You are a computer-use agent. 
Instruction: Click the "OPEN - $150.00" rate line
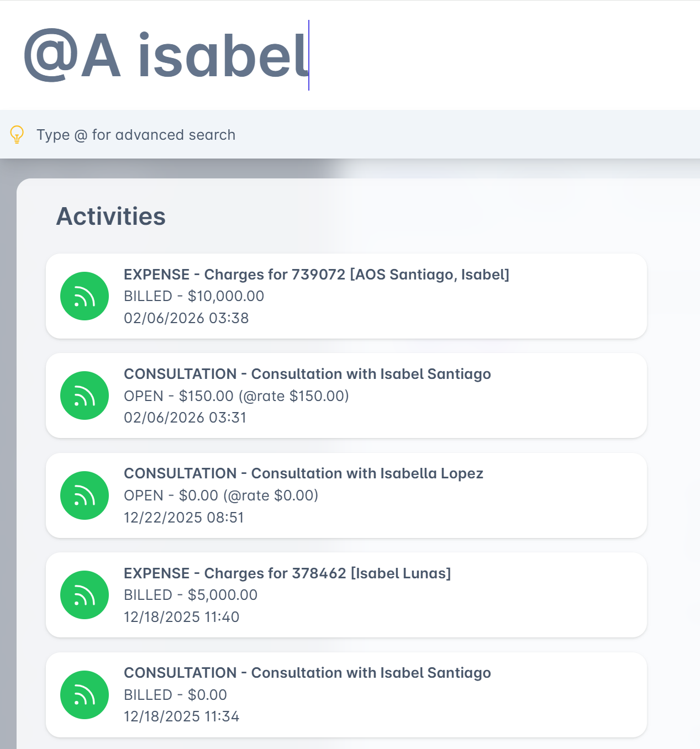pos(236,396)
